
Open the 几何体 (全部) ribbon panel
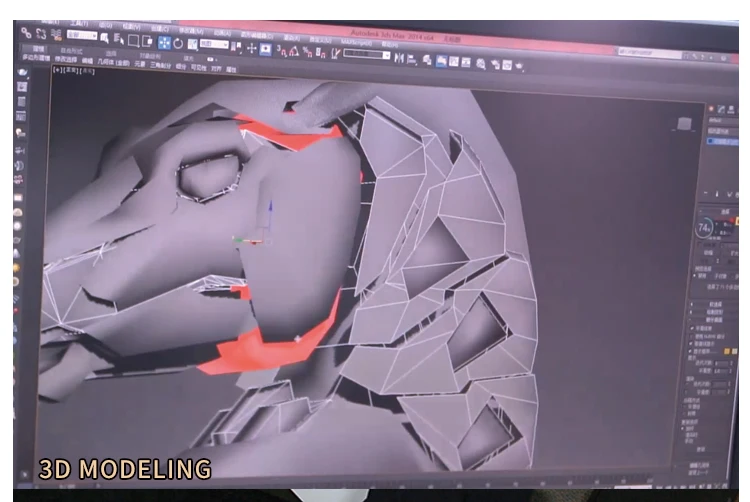pyautogui.click(x=114, y=62)
